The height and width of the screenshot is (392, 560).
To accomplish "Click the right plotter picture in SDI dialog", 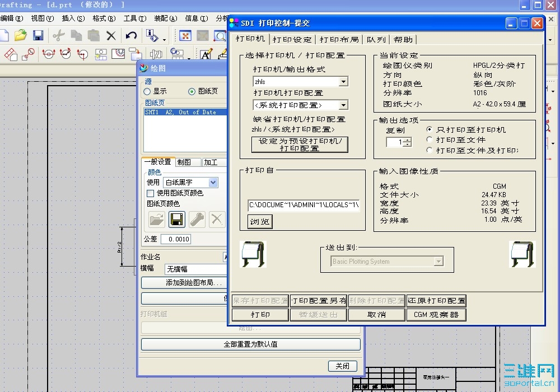I will 522,254.
